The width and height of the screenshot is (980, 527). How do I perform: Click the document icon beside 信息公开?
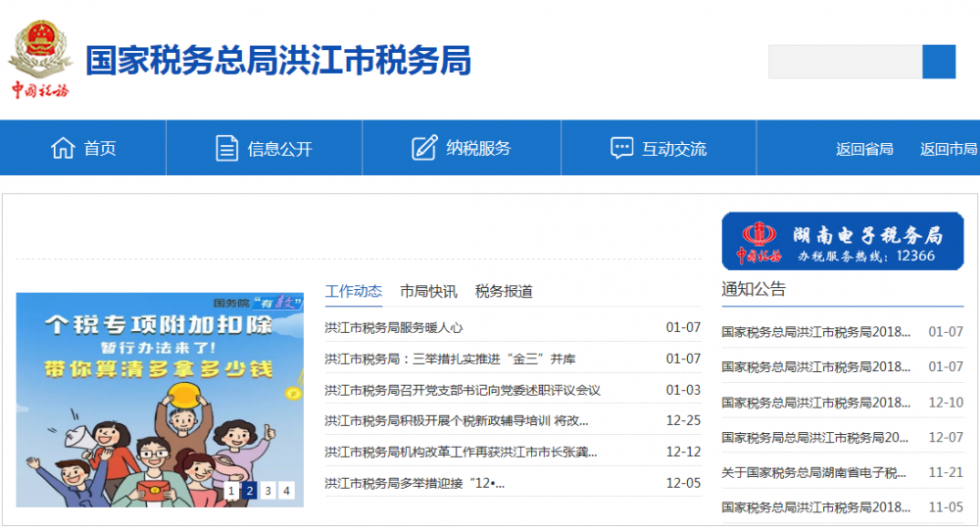[x=226, y=148]
